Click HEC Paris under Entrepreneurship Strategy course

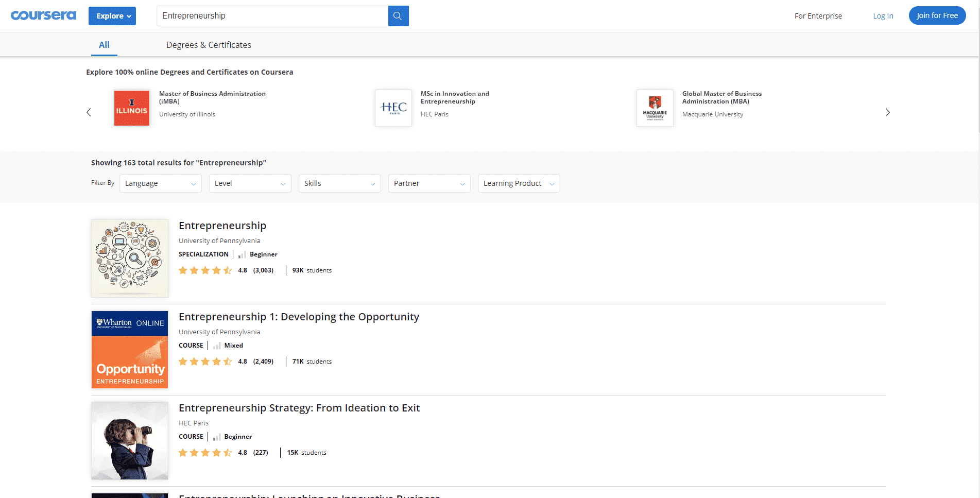(x=194, y=423)
